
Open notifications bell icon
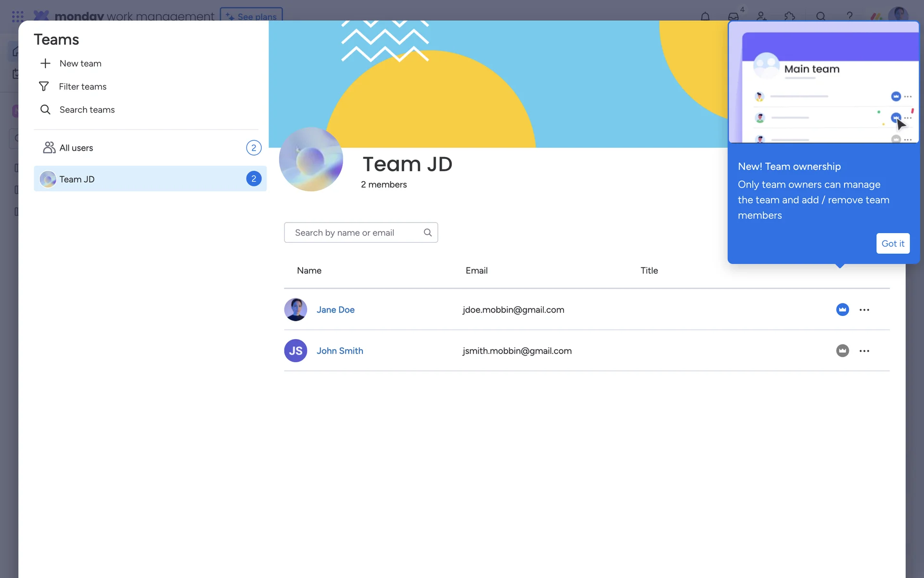point(705,16)
